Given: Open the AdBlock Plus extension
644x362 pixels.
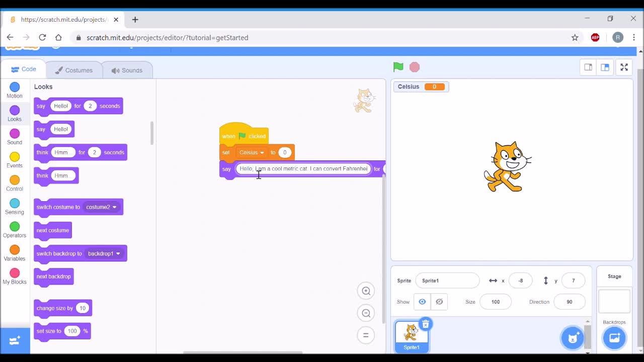Looking at the screenshot, I should point(595,37).
